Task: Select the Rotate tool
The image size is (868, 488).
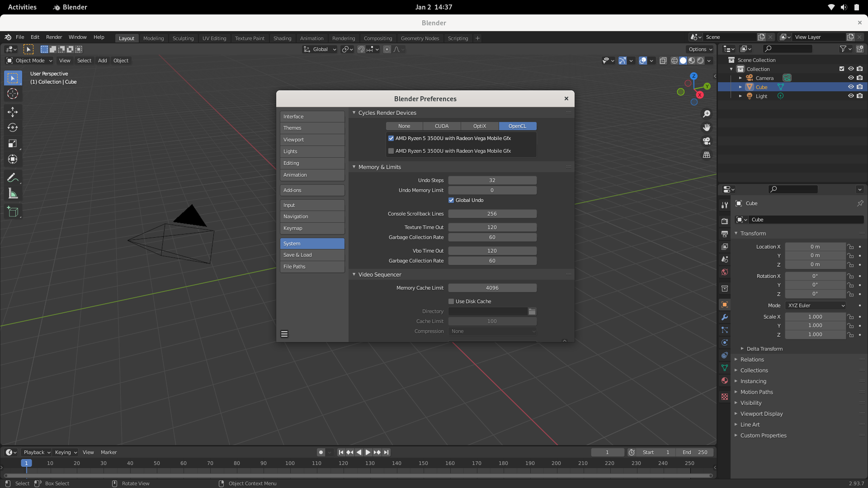Action: coord(13,128)
